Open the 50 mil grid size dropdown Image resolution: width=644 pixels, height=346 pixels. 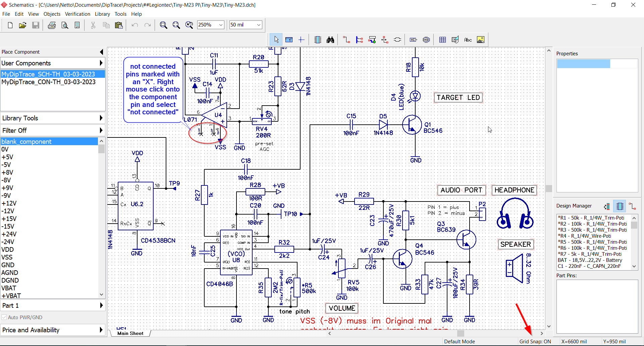tap(259, 25)
